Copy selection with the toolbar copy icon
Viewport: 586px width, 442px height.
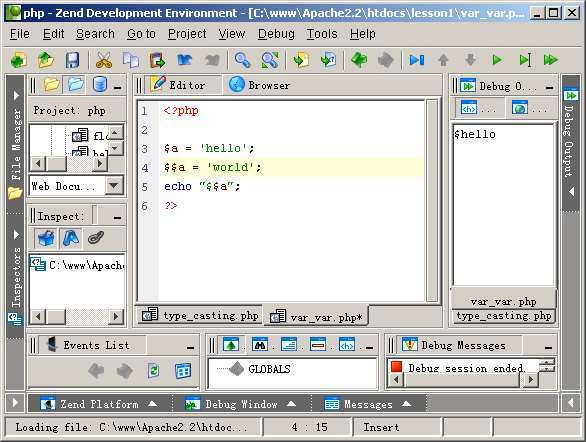point(131,60)
